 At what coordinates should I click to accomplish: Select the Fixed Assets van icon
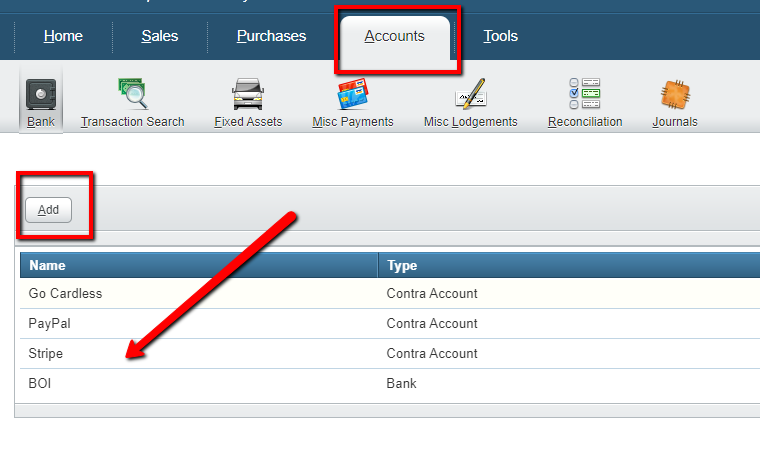[248, 94]
